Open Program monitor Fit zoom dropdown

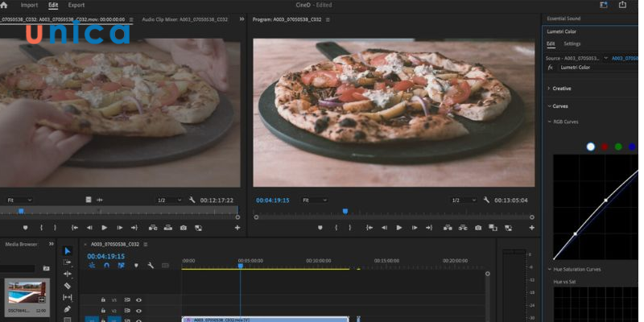312,200
